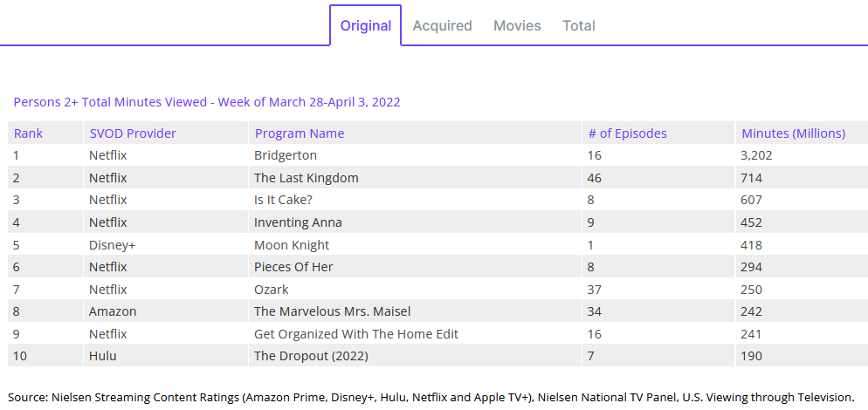
Task: Click the SVOD Provider column header
Action: tap(132, 133)
